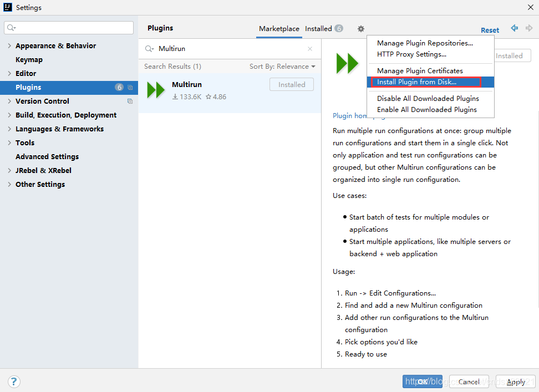
Task: Click the back navigation arrow
Action: [x=514, y=28]
